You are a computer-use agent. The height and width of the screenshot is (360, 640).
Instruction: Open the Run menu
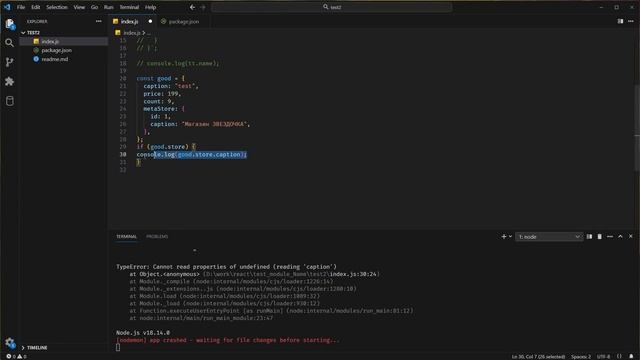pos(109,7)
